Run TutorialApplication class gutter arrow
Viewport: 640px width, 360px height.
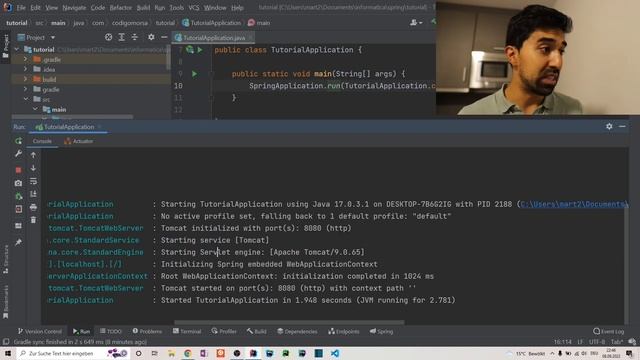tap(200, 50)
